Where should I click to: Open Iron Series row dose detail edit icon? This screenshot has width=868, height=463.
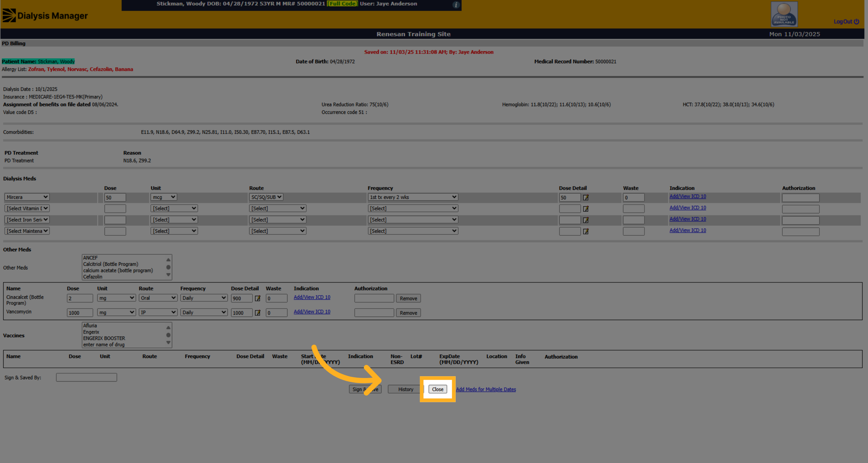[x=586, y=220]
